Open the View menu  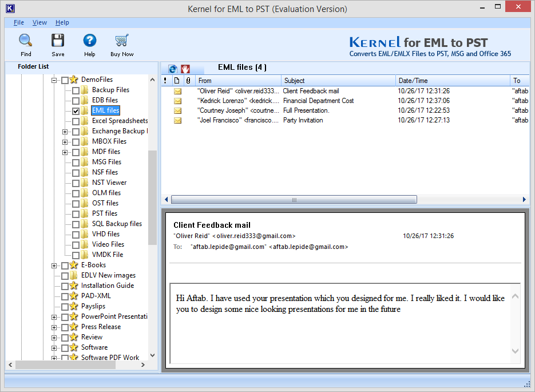pos(39,22)
